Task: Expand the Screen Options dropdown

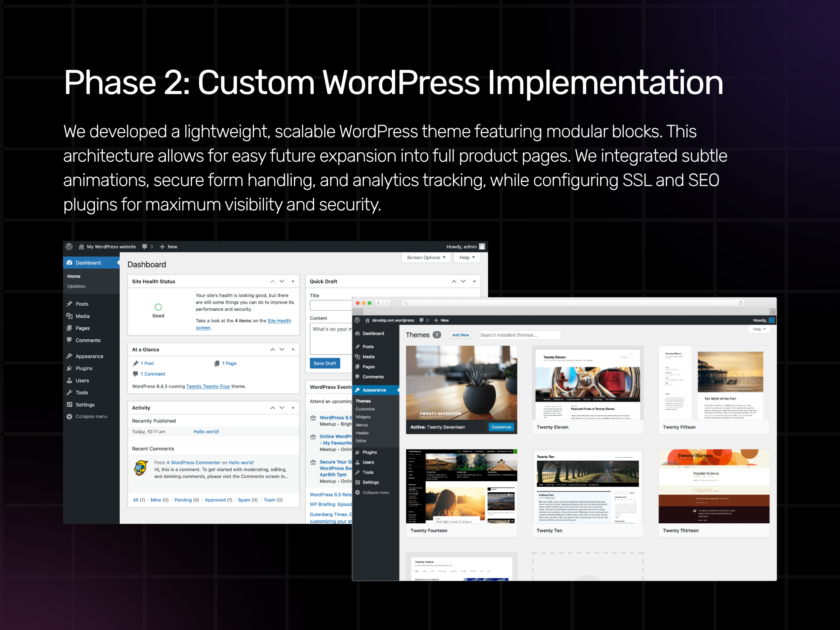Action: pos(426,257)
